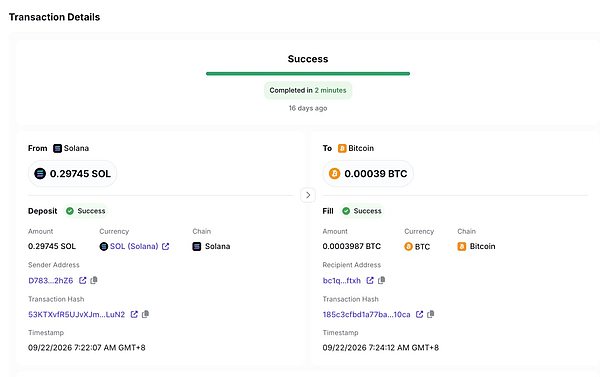The width and height of the screenshot is (600, 377).
Task: Click the arrow chevron between From and To
Action: (x=308, y=195)
